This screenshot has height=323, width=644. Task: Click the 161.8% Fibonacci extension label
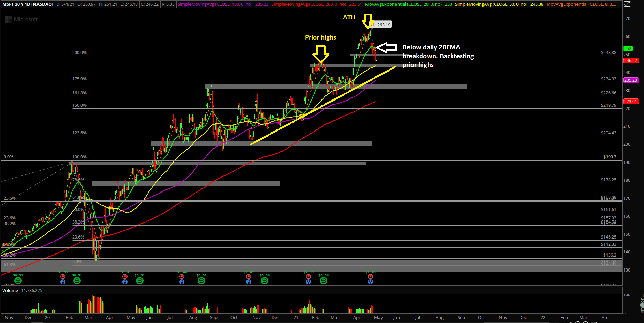pyautogui.click(x=79, y=93)
